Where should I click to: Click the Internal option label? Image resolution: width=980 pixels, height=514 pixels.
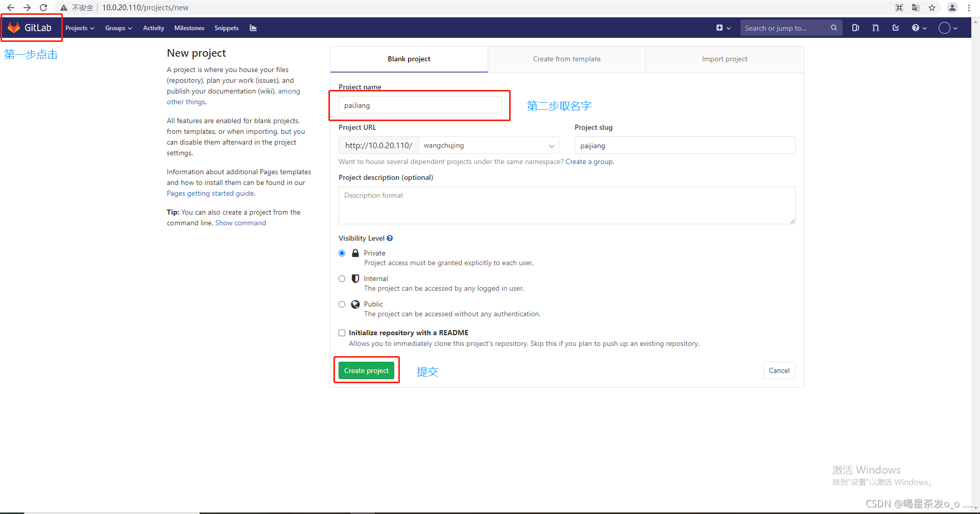pos(376,278)
